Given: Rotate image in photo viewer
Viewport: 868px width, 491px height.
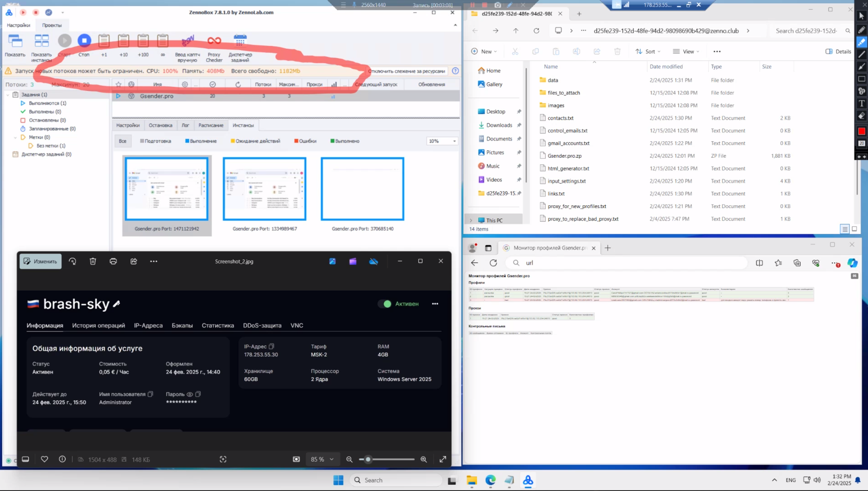Looking at the screenshot, I should 72,261.
